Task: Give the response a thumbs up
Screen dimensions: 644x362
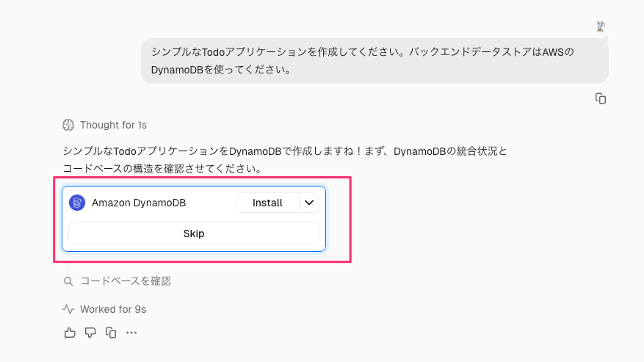Action: 70,333
